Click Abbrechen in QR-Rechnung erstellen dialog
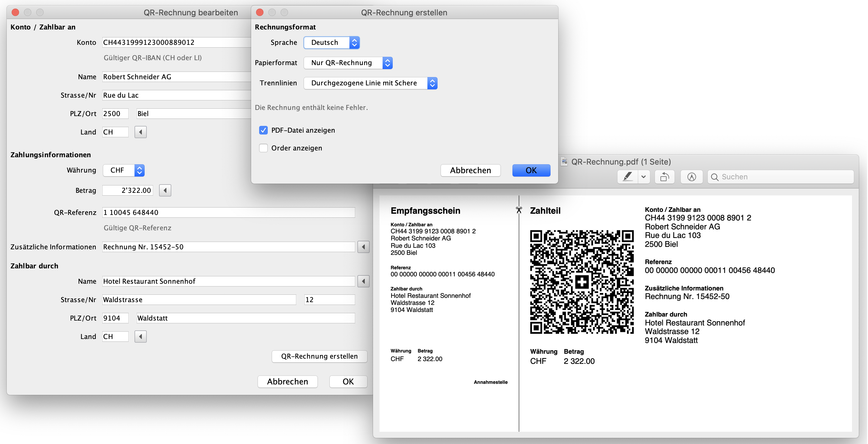This screenshot has width=868, height=444. (x=470, y=170)
